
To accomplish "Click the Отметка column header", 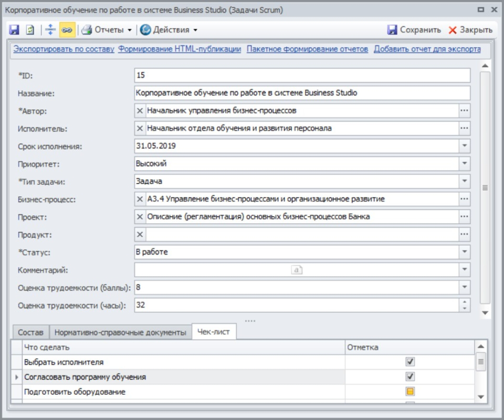I will tap(409, 348).
